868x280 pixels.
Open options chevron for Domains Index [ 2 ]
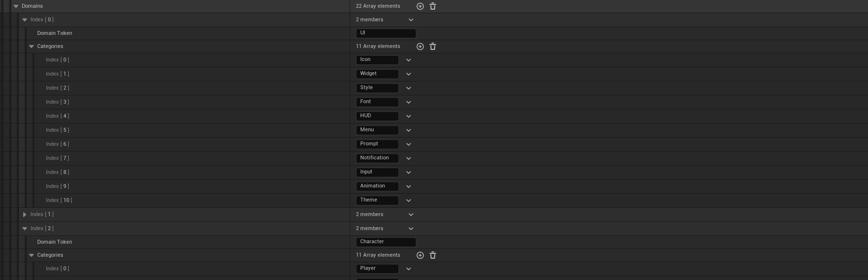tap(411, 229)
